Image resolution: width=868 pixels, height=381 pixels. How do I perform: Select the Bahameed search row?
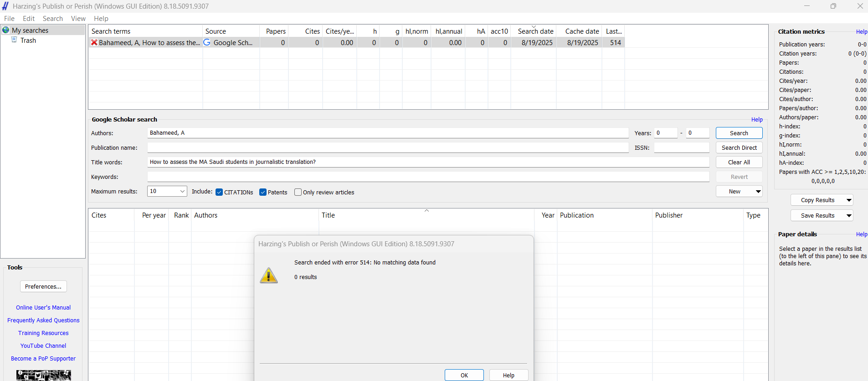point(356,42)
